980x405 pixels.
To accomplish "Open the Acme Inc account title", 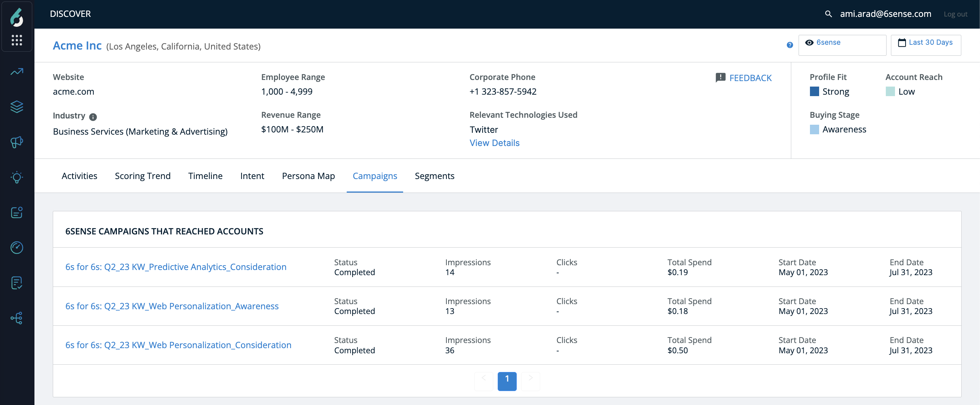I will click(x=77, y=46).
